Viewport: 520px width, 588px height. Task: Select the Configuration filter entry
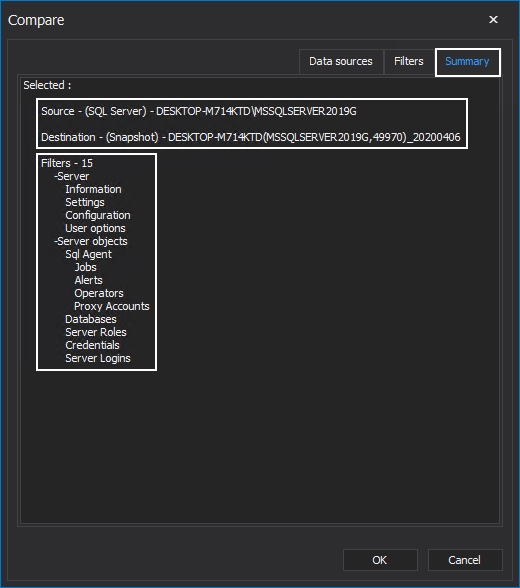[x=98, y=215]
